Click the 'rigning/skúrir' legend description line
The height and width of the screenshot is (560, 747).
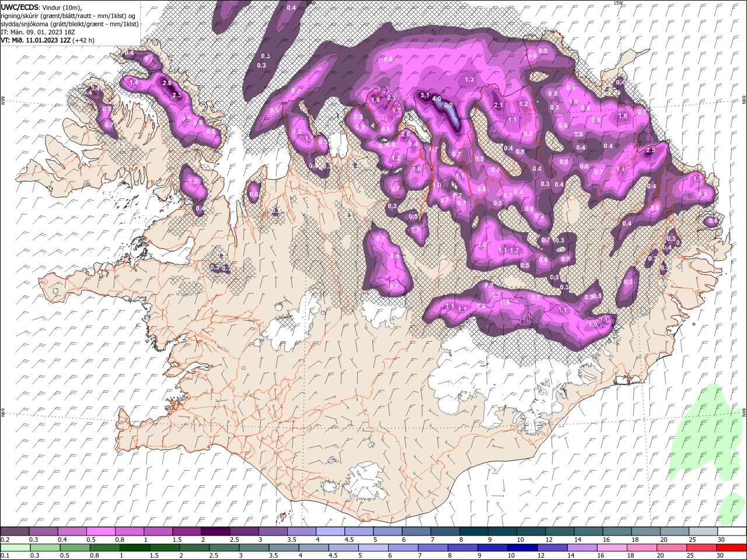point(68,16)
